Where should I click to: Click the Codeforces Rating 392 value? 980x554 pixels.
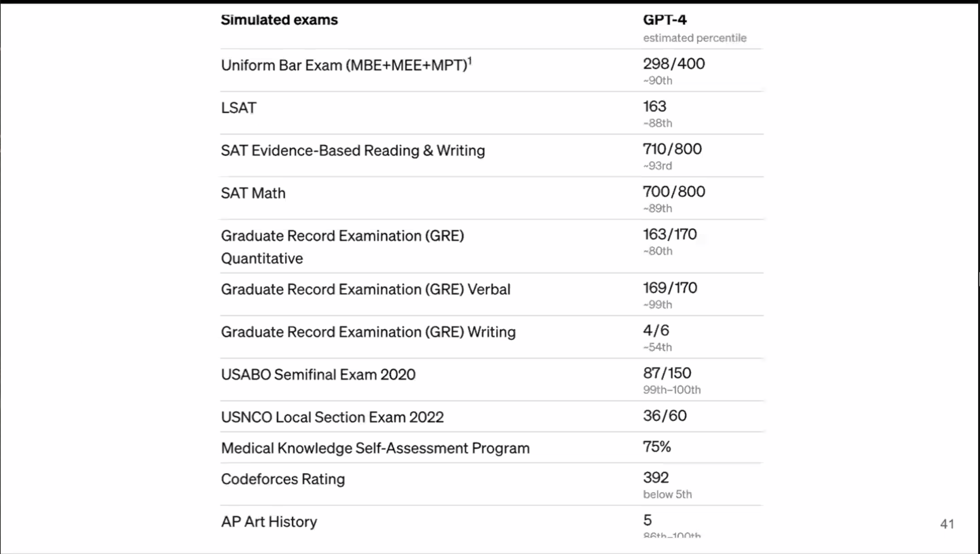[x=656, y=477]
